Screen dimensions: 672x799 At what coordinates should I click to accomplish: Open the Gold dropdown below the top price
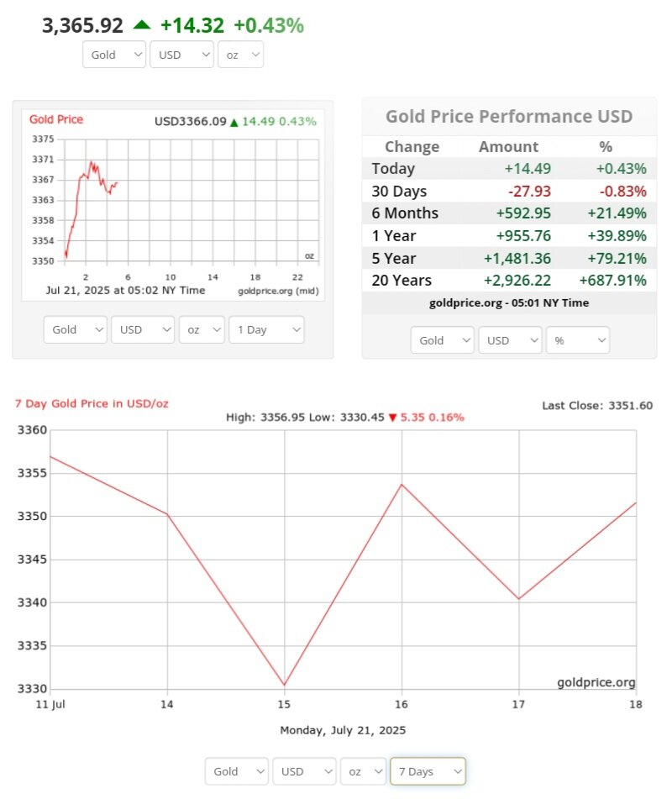(115, 55)
